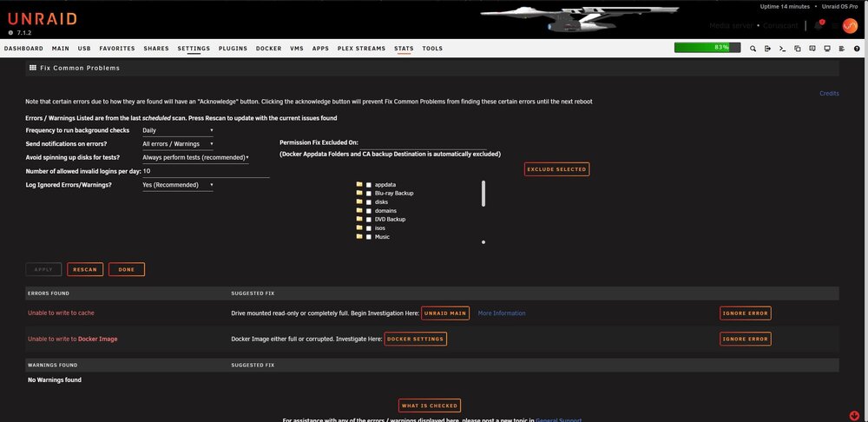The height and width of the screenshot is (422, 868).
Task: Check the isos folder checkbox
Action: pyautogui.click(x=369, y=228)
